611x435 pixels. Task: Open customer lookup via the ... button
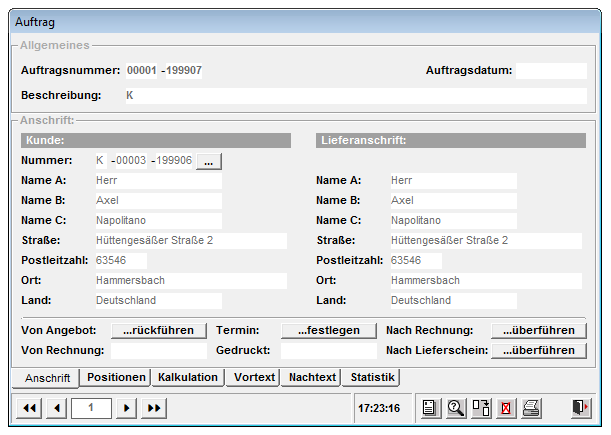click(x=209, y=161)
